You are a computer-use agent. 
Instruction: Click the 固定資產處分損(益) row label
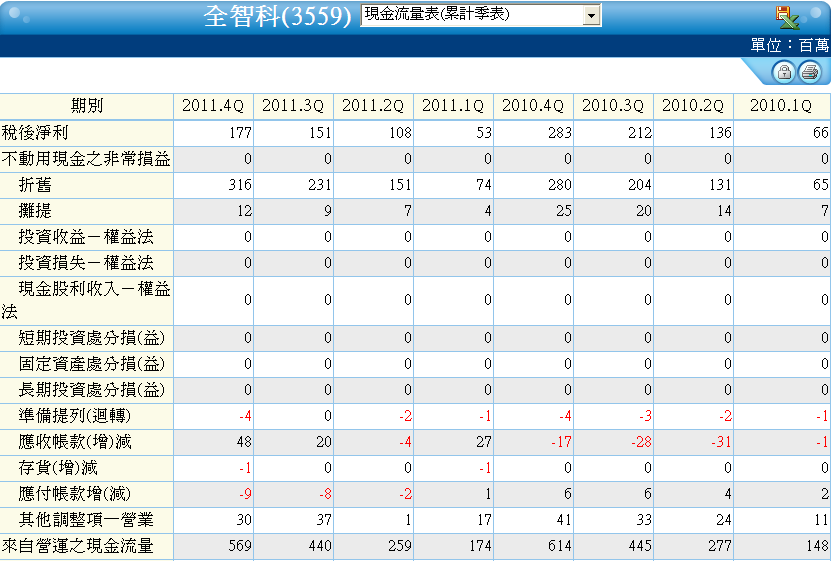pos(92,364)
